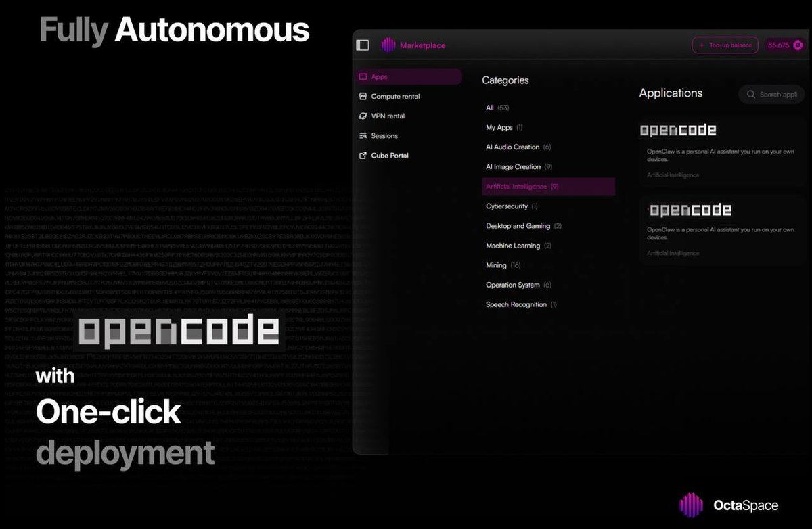Open Compute rental via its icon
Image resolution: width=812 pixels, height=529 pixels.
(x=363, y=97)
